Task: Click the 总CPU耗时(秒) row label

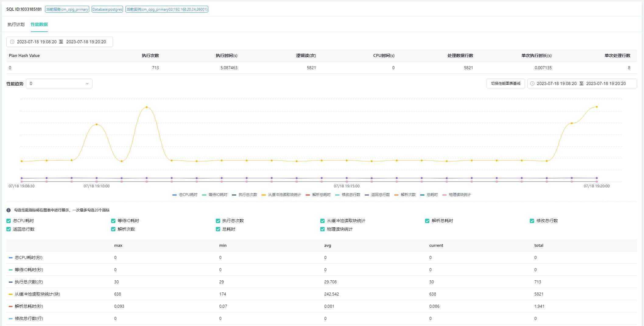Action: pos(29,257)
